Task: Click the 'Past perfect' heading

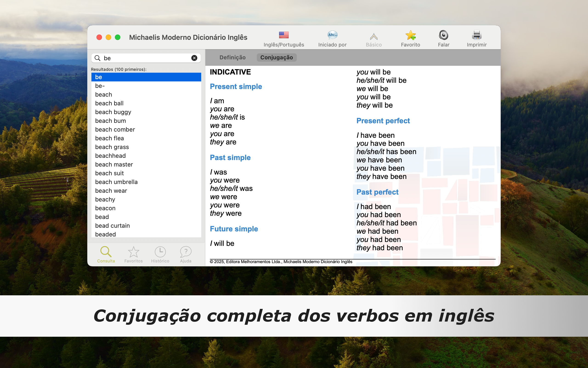Action: [377, 192]
